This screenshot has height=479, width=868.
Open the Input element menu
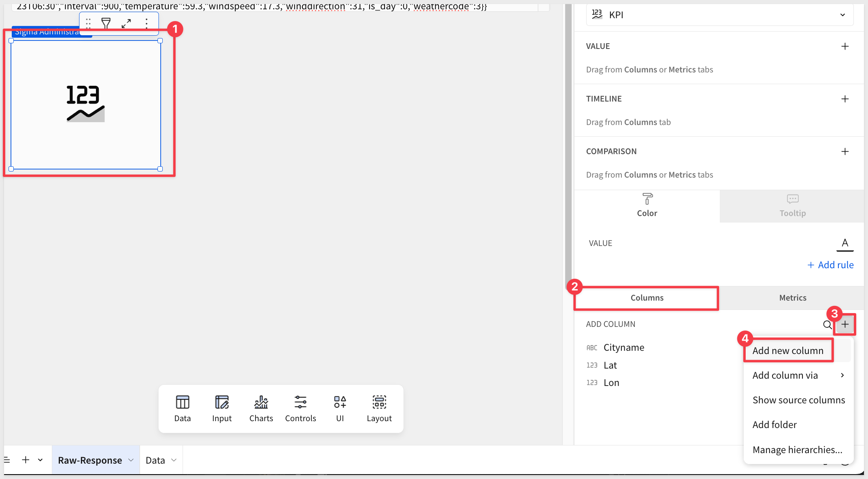click(x=222, y=409)
